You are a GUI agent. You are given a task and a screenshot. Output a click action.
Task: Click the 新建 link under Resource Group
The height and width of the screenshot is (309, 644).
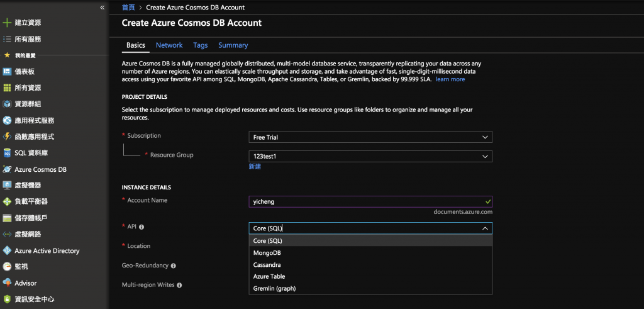[255, 167]
